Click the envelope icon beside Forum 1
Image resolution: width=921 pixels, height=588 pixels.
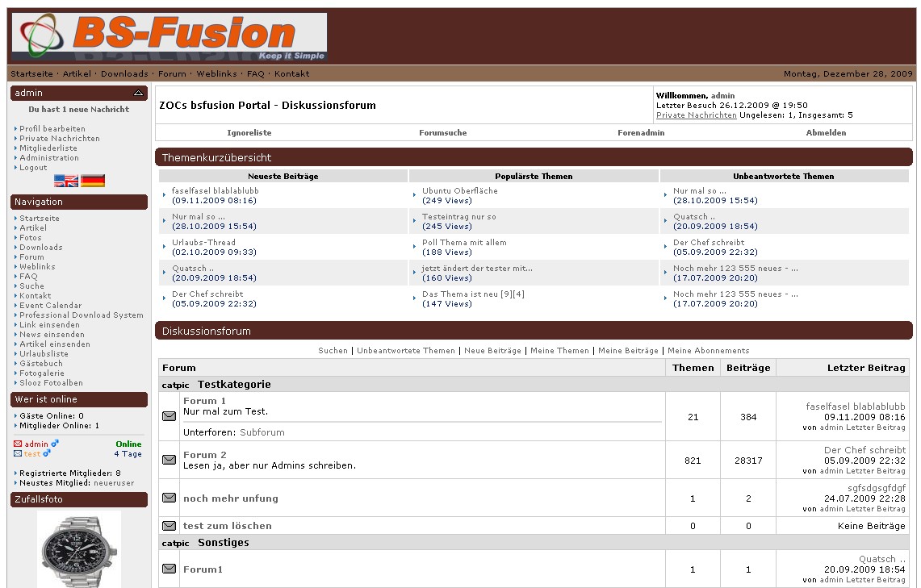pyautogui.click(x=169, y=416)
